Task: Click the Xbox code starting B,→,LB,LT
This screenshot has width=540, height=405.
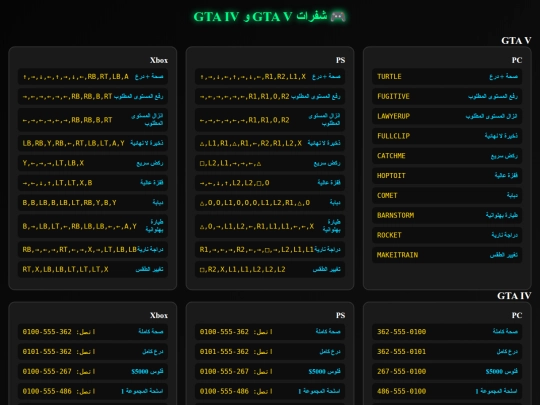Action: [x=80, y=226]
